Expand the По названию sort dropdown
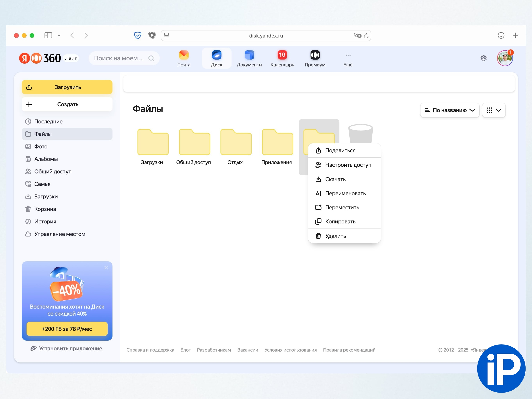 pos(450,110)
